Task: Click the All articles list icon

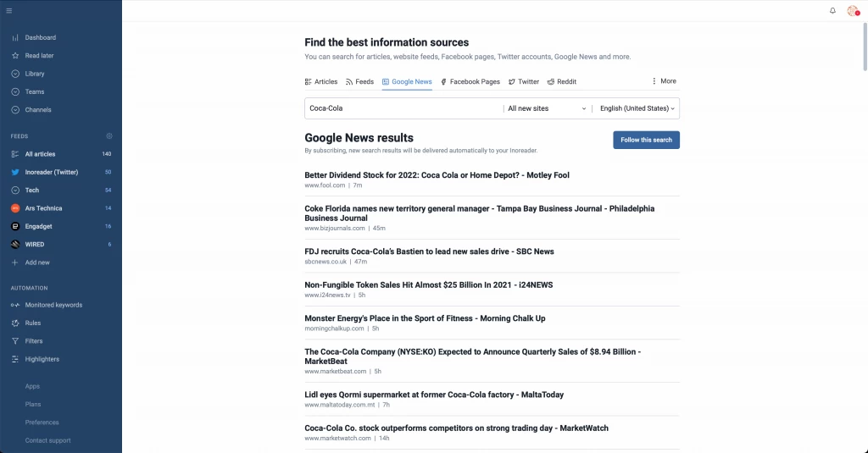Action: click(15, 154)
